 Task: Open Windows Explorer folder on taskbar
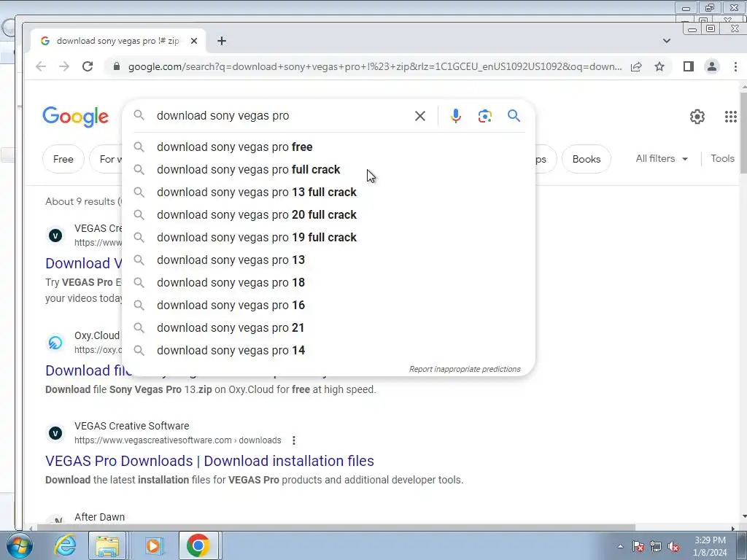[107, 545]
